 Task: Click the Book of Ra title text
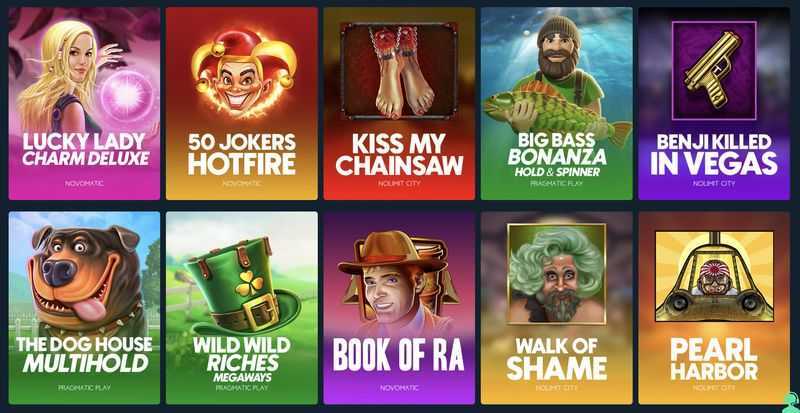coord(399,354)
